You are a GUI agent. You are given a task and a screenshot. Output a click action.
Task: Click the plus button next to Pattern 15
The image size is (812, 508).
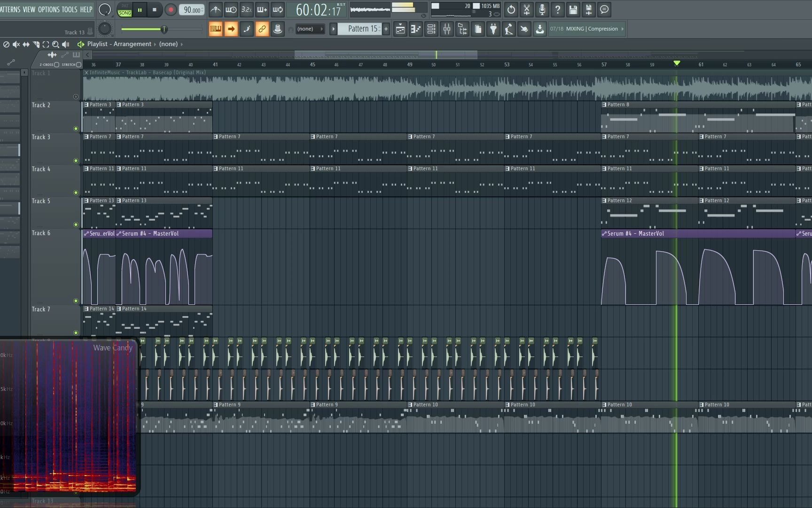[x=386, y=29]
